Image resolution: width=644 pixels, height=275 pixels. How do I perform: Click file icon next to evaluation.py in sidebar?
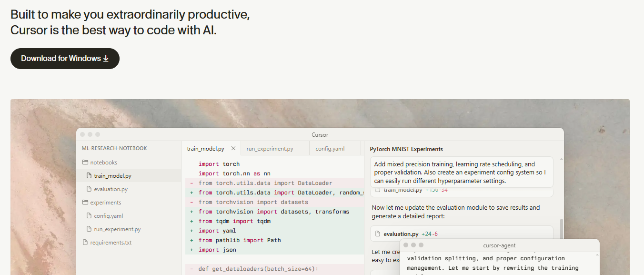(x=89, y=189)
